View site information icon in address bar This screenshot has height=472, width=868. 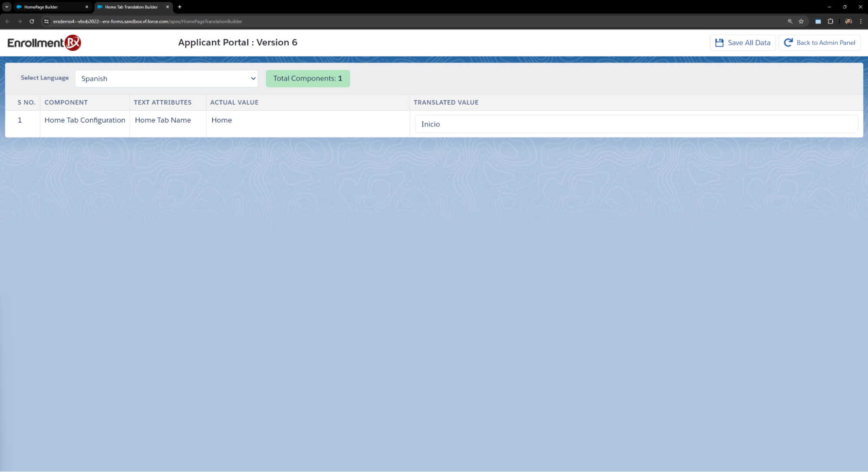point(46,21)
